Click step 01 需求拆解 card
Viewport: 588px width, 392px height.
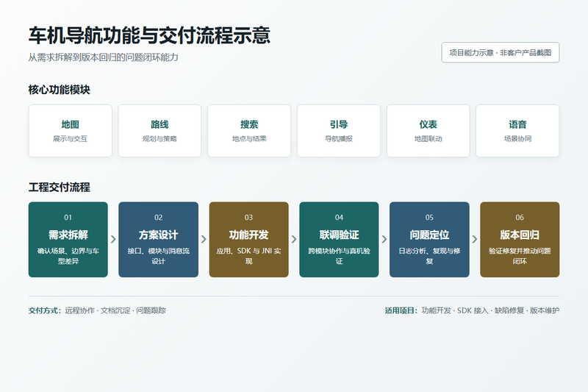(x=68, y=240)
